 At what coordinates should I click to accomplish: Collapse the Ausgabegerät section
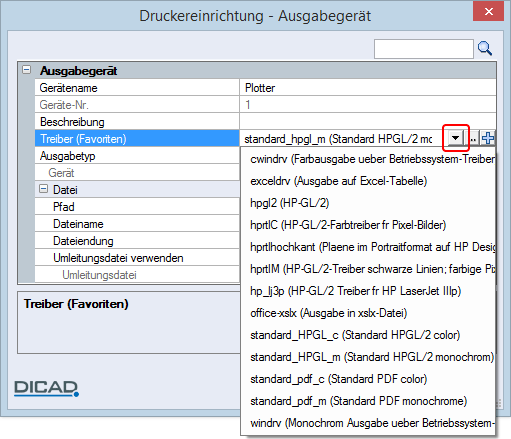pyautogui.click(x=26, y=70)
